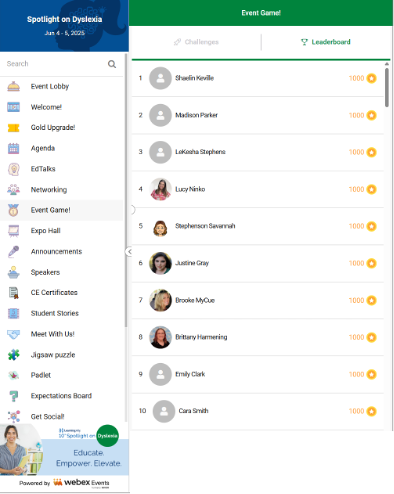Click Emily Clark's 1000 points value

(356, 374)
